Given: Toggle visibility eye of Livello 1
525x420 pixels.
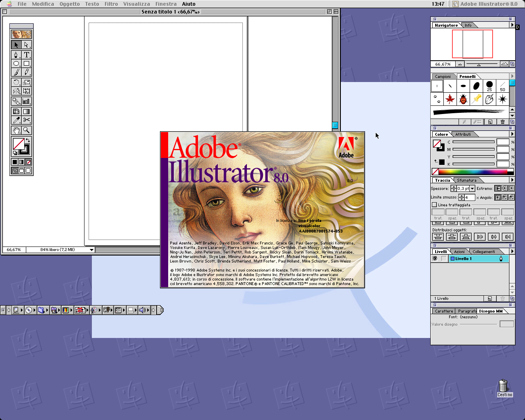Looking at the screenshot, I should (435, 259).
